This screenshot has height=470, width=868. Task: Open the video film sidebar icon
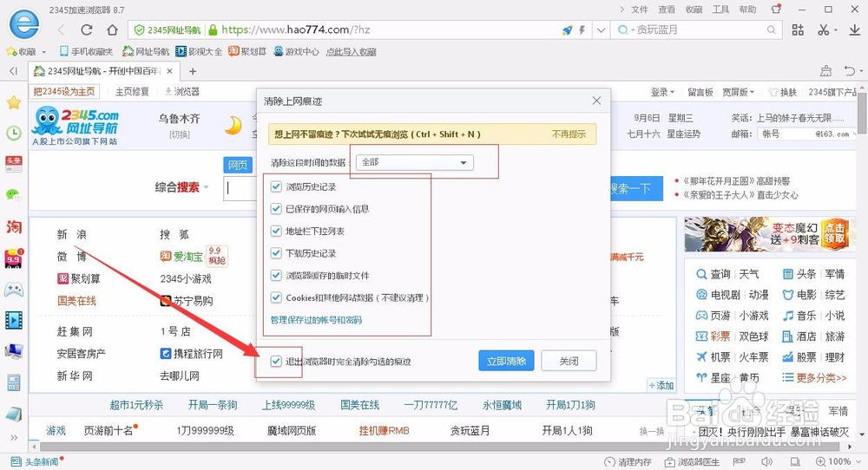[14, 320]
